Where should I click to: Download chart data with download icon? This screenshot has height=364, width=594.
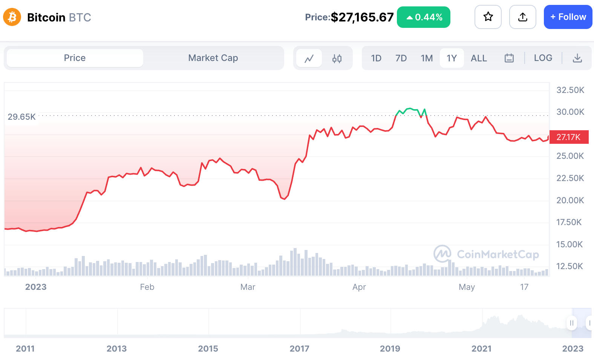click(577, 58)
